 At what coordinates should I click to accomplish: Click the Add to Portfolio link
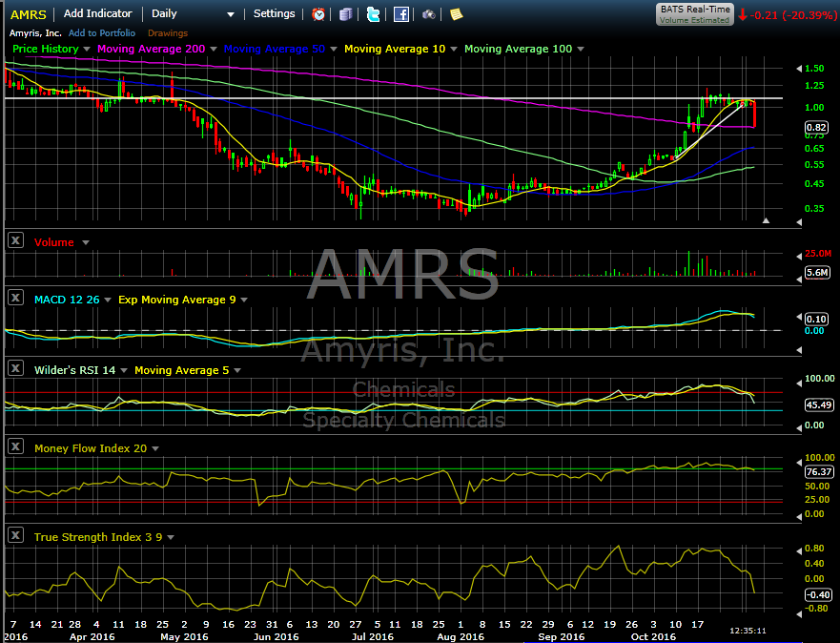click(102, 33)
